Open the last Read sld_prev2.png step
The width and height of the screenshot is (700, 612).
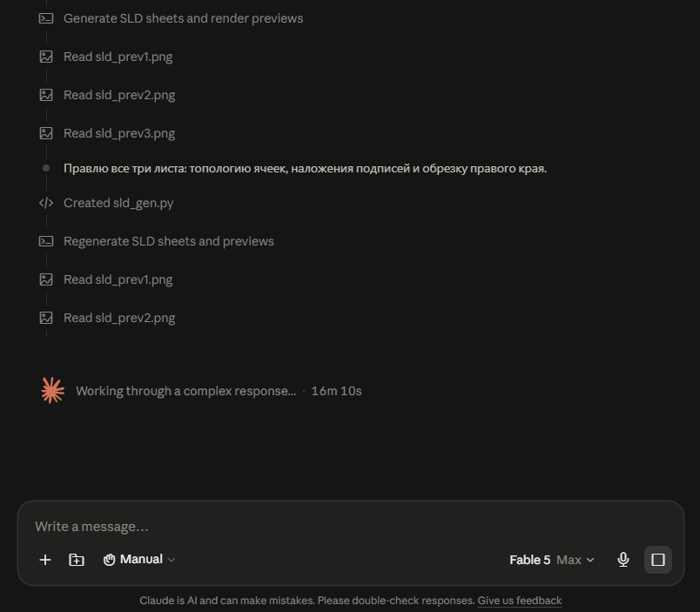119,319
